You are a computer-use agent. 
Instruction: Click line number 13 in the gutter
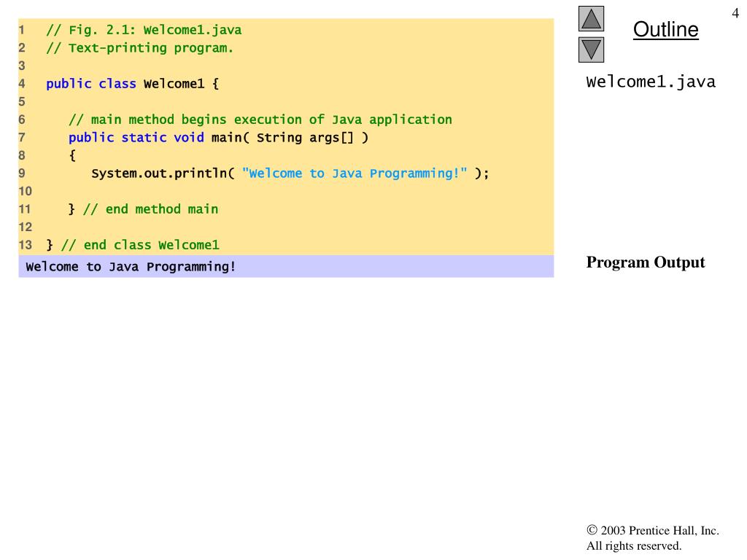point(26,245)
